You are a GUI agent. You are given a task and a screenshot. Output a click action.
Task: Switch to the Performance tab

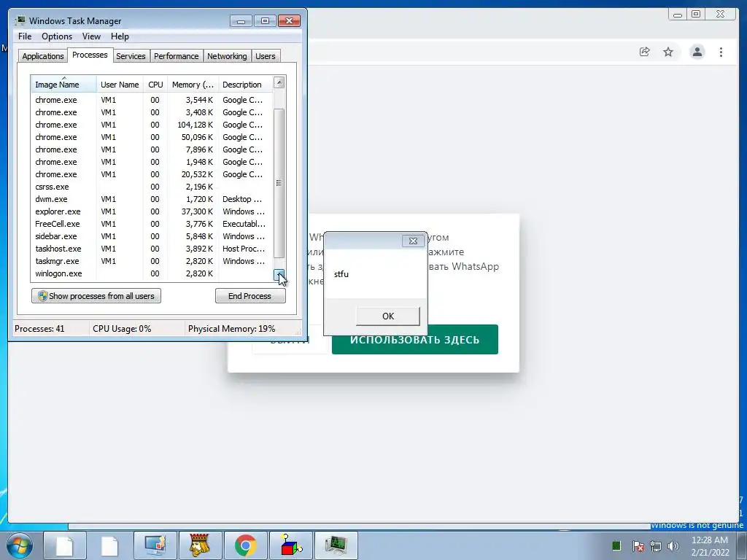click(x=177, y=56)
